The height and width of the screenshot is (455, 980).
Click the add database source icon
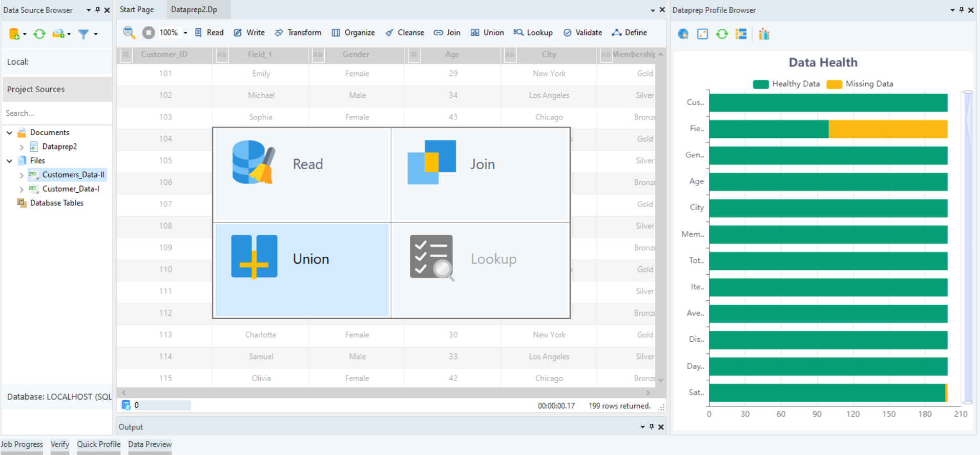pyautogui.click(x=14, y=34)
